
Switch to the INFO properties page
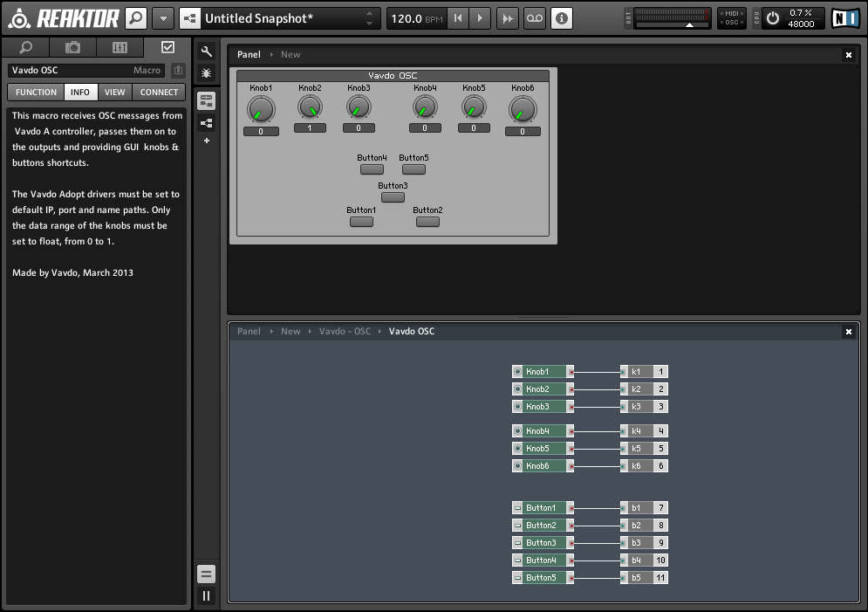80,92
